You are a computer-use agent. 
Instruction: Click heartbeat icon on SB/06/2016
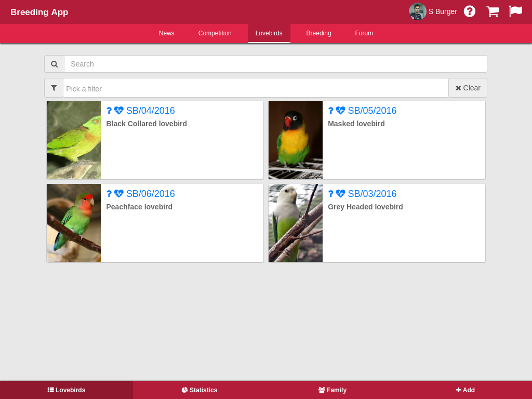click(119, 194)
